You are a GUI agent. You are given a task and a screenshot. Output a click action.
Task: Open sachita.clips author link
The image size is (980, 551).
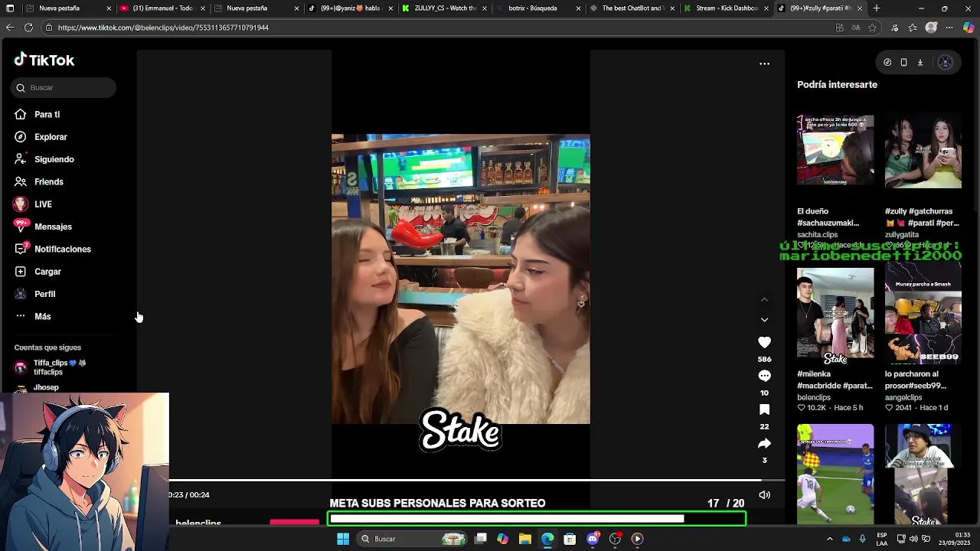pyautogui.click(x=818, y=235)
